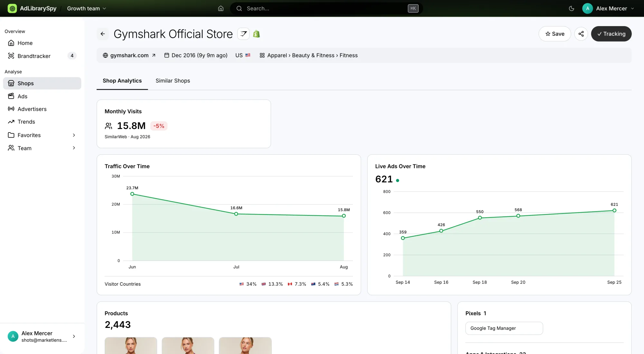Open the gymshark.com external link
Screen dimensions: 644x354
129,55
